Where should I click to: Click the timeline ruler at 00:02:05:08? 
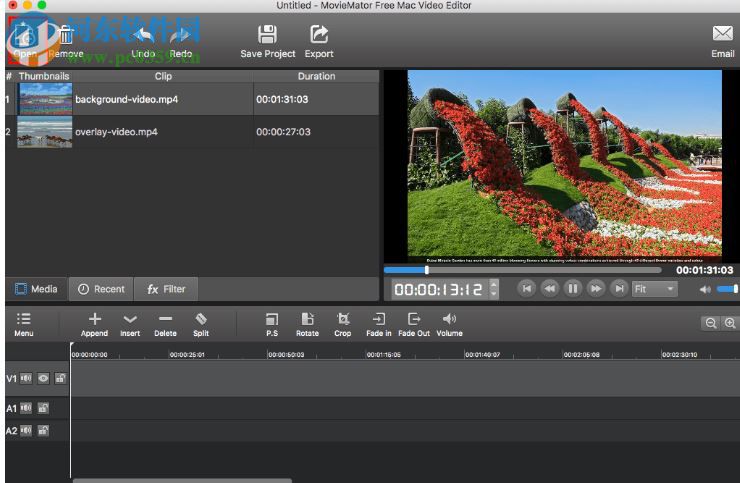(x=581, y=355)
